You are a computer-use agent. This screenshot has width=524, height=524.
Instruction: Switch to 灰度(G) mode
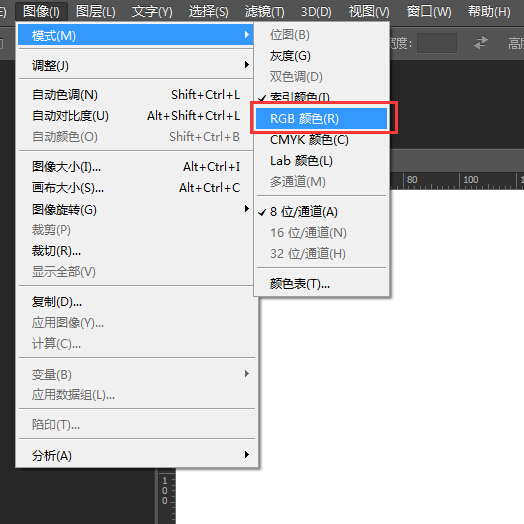321,55
